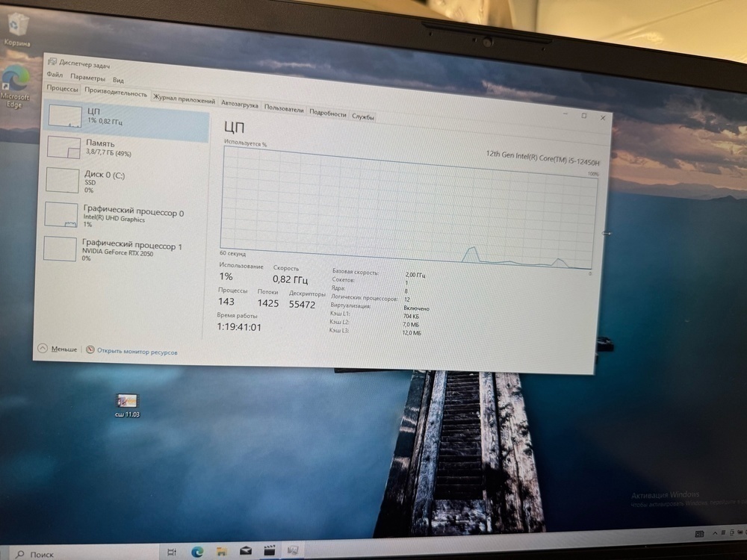Open Открыть монитор ресурсов link
Screen dimensions: 747x560
click(137, 352)
